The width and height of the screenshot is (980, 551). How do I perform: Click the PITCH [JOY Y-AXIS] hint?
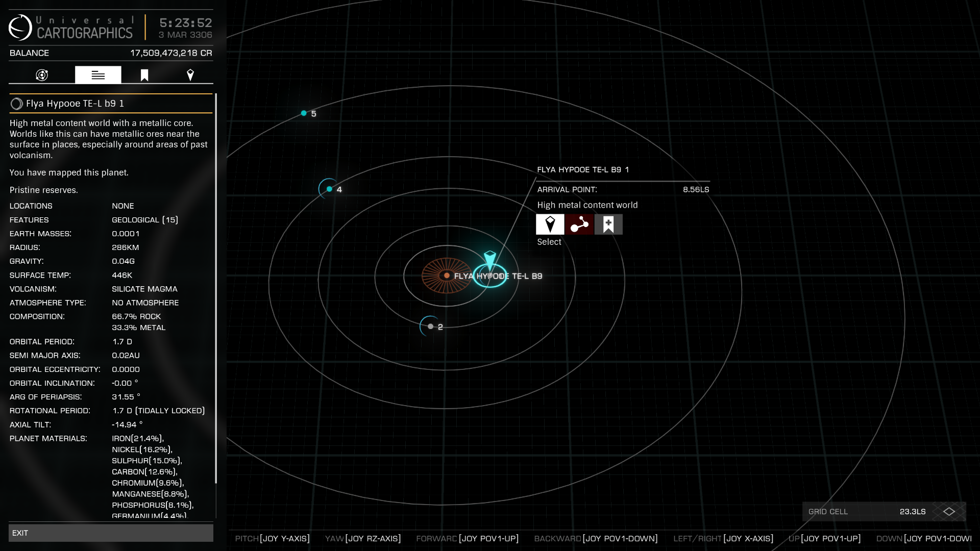pos(273,538)
